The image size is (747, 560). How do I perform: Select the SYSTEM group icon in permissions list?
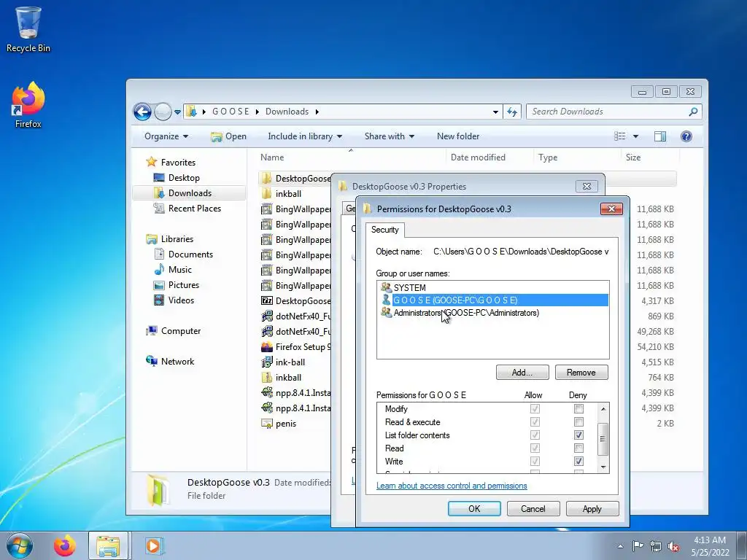386,287
